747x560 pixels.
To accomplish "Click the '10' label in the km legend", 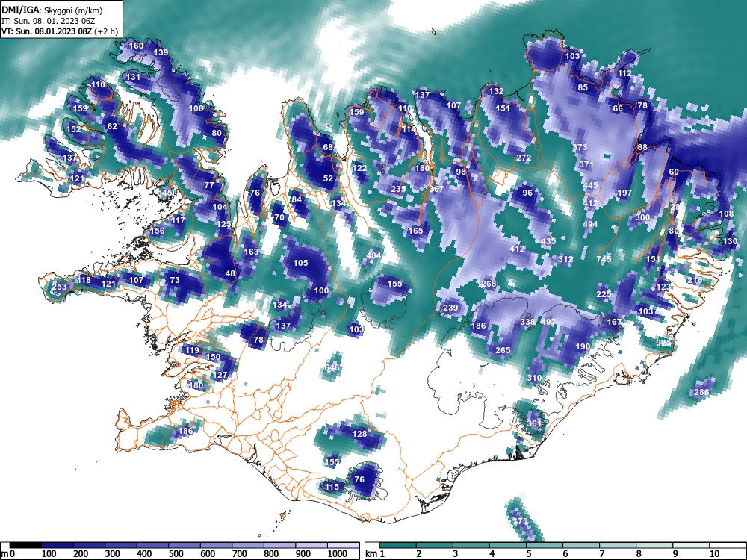I will coord(713,553).
